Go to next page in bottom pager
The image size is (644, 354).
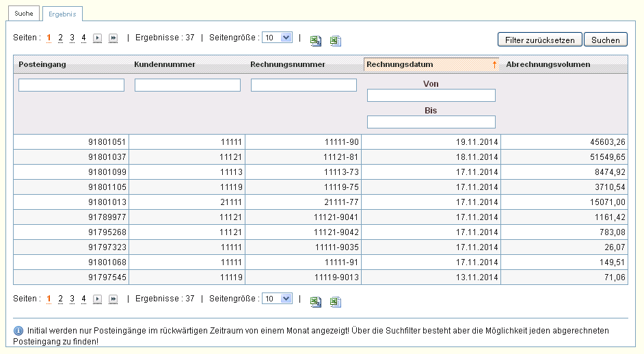tap(97, 299)
